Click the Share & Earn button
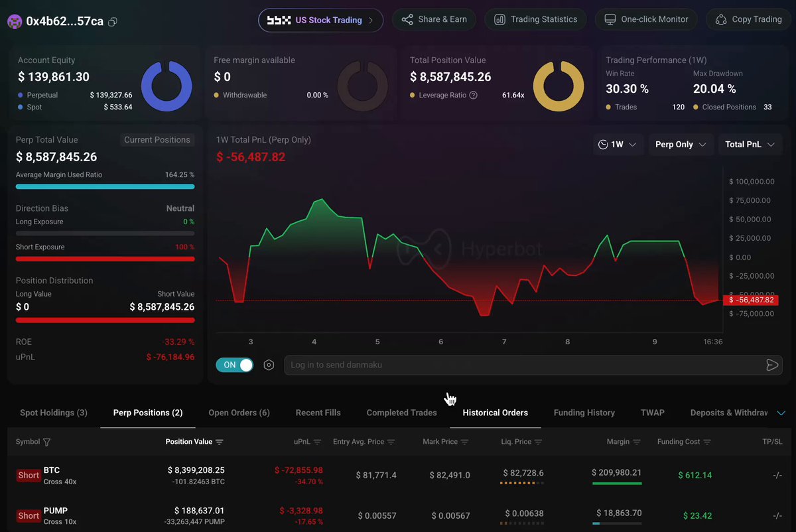The width and height of the screenshot is (796, 532). pyautogui.click(x=434, y=20)
